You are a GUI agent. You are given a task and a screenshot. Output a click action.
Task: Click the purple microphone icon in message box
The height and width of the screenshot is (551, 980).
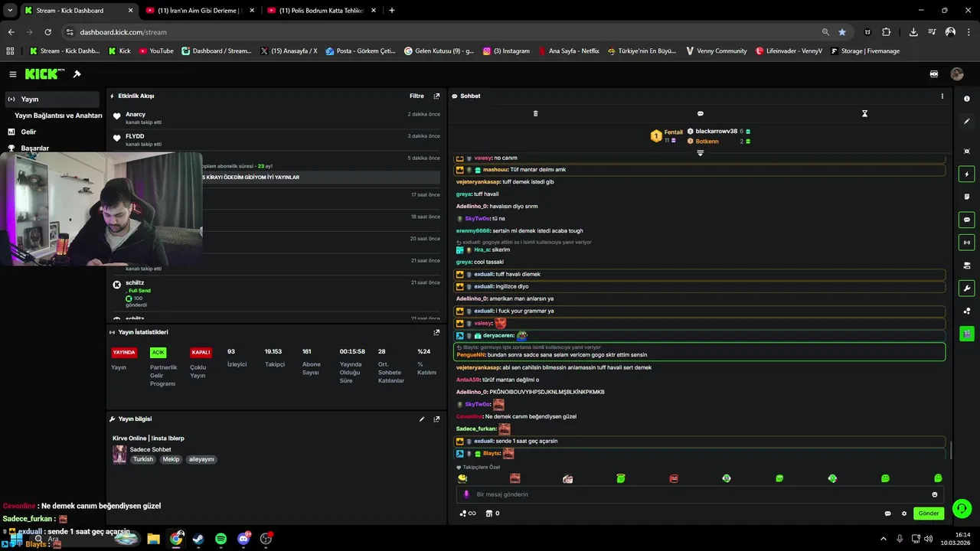click(x=466, y=494)
